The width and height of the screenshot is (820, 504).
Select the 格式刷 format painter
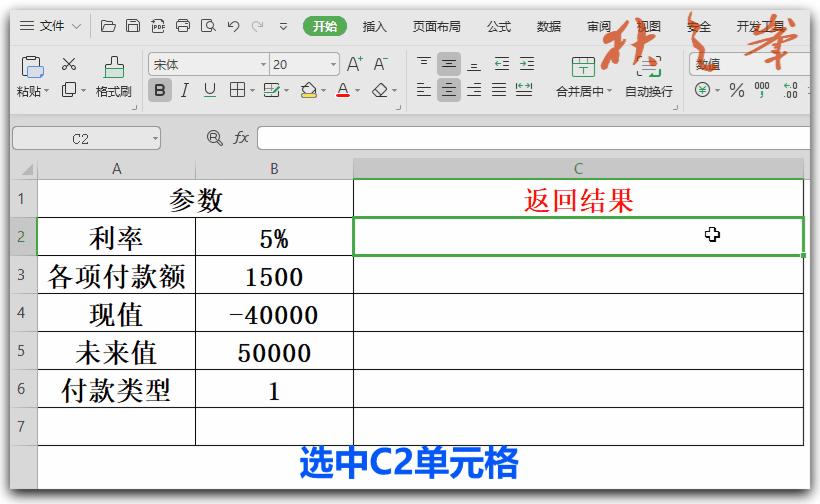coord(113,77)
